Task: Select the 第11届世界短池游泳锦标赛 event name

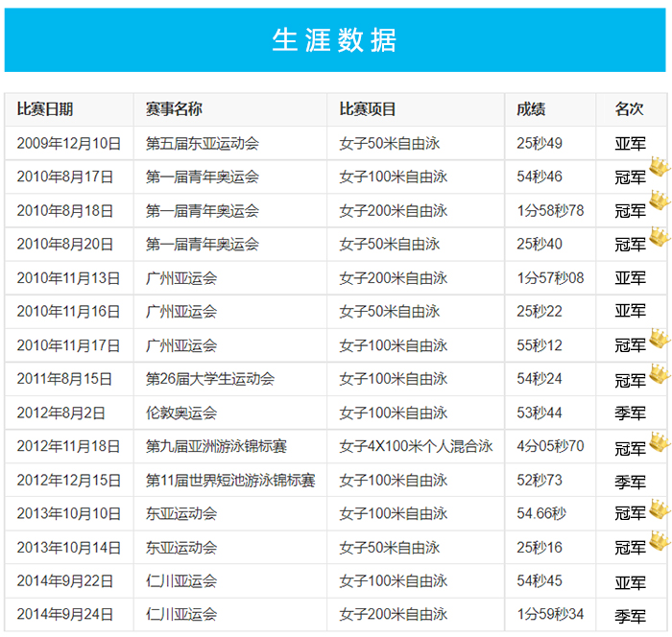Action: click(x=230, y=481)
